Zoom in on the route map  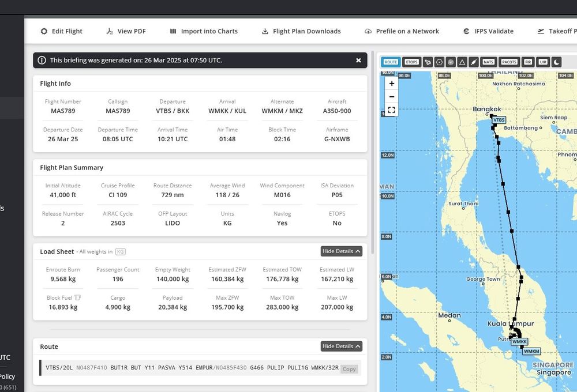tap(392, 84)
